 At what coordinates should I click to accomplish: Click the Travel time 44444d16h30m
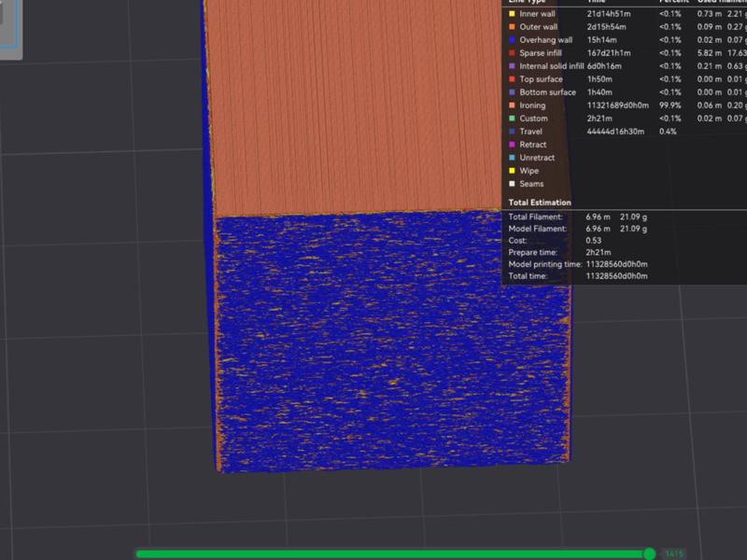[x=615, y=132]
